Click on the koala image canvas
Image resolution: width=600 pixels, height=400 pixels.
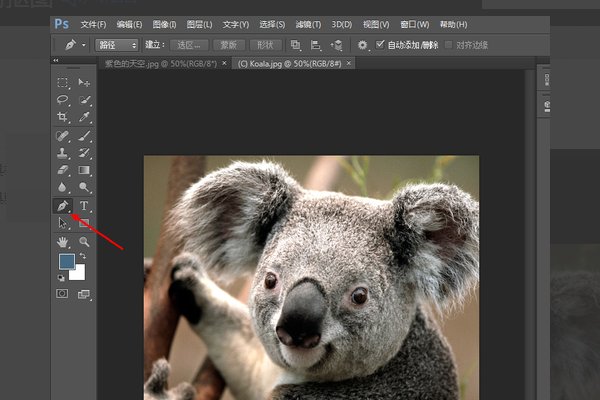(x=311, y=278)
